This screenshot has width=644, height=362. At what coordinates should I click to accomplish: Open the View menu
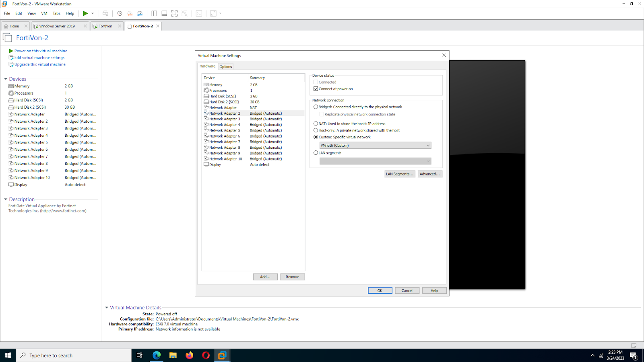[32, 13]
